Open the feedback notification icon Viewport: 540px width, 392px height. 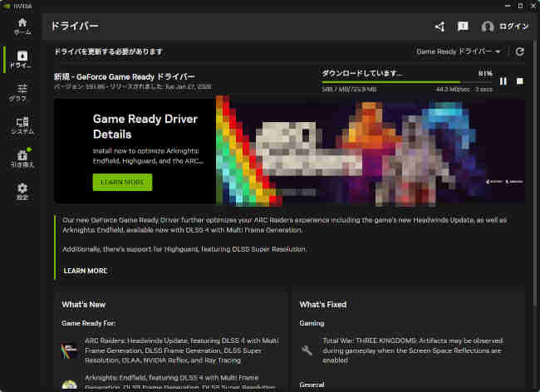(463, 27)
